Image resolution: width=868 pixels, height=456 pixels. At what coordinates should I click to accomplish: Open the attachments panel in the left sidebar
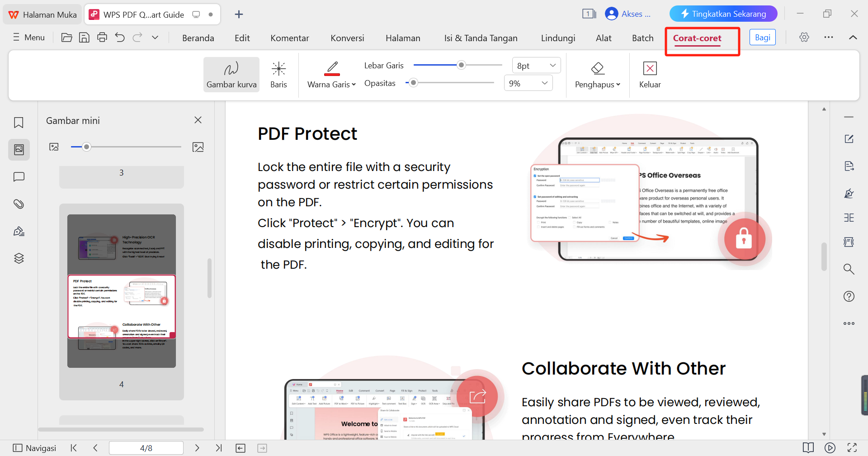(19, 204)
